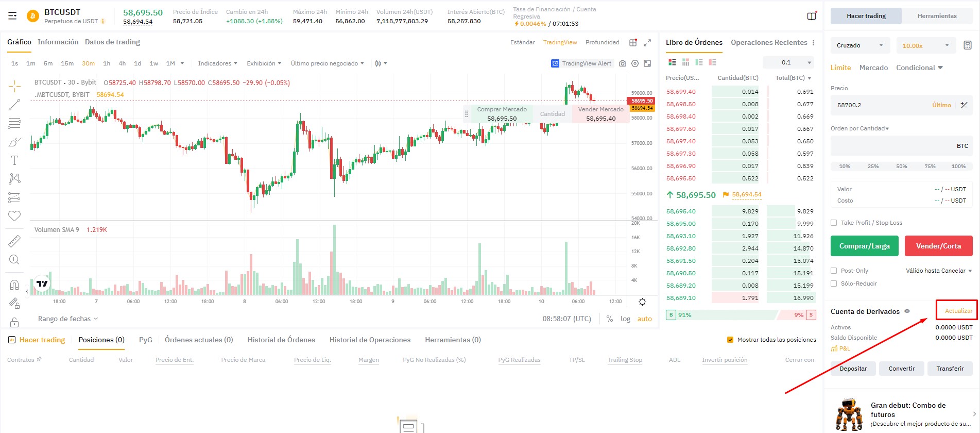
Task: Open the Historial de Órdenes tab
Action: (281, 340)
